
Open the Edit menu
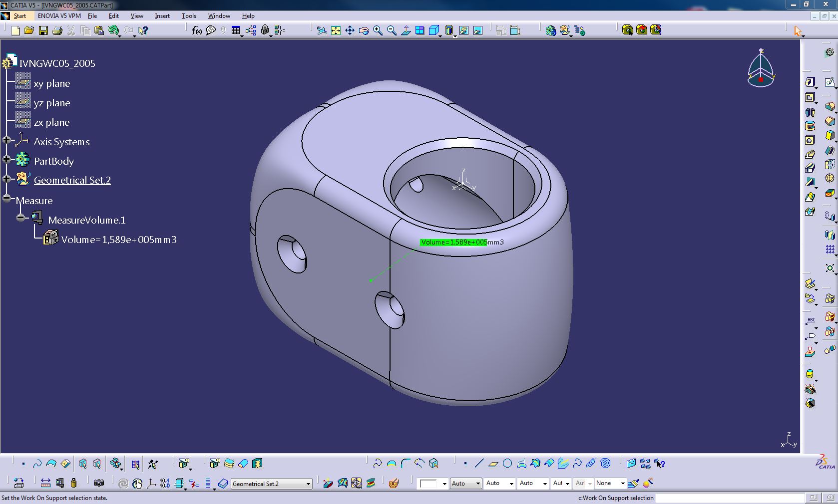(113, 16)
